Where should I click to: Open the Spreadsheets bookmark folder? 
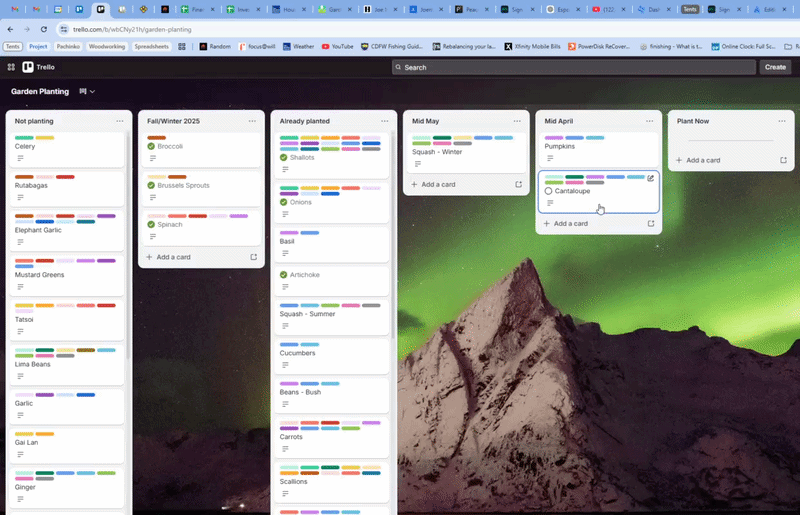click(152, 46)
